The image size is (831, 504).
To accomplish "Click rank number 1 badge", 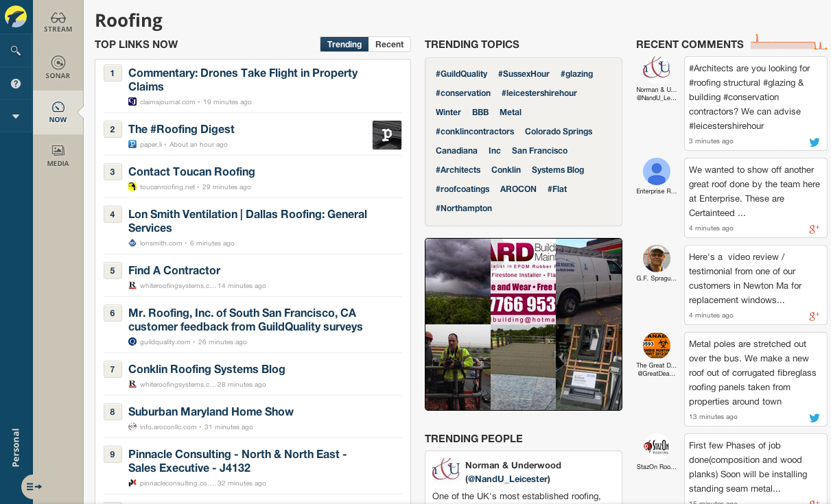I will click(113, 73).
